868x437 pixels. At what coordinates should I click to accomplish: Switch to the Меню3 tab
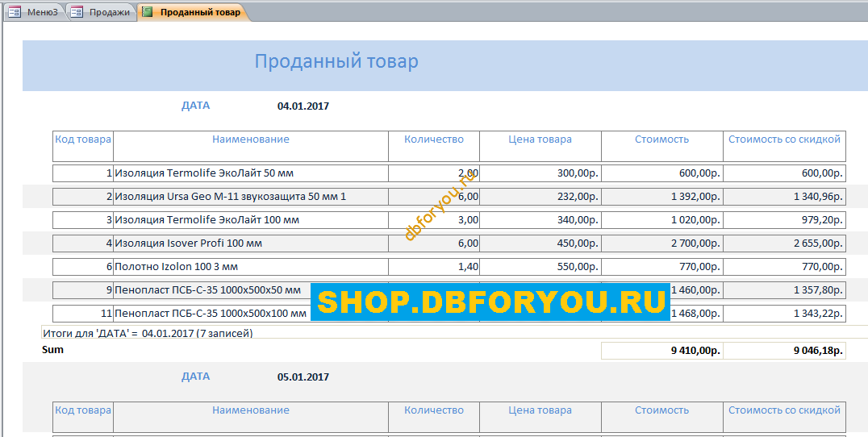pyautogui.click(x=35, y=11)
